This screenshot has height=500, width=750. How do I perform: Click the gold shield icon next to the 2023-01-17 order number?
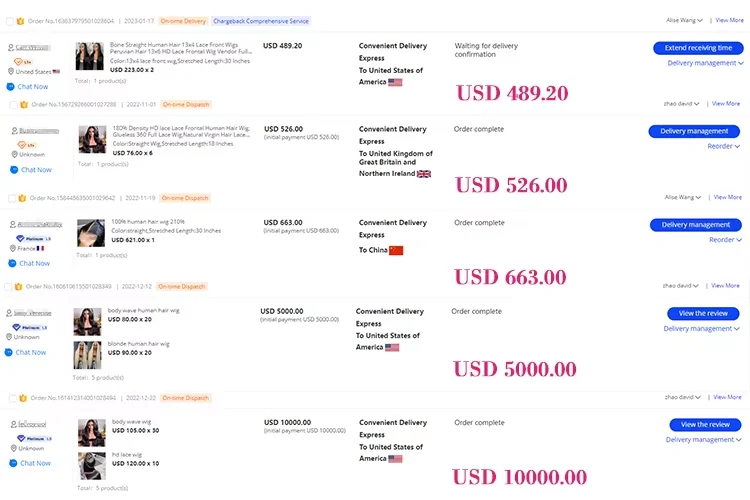tap(20, 20)
